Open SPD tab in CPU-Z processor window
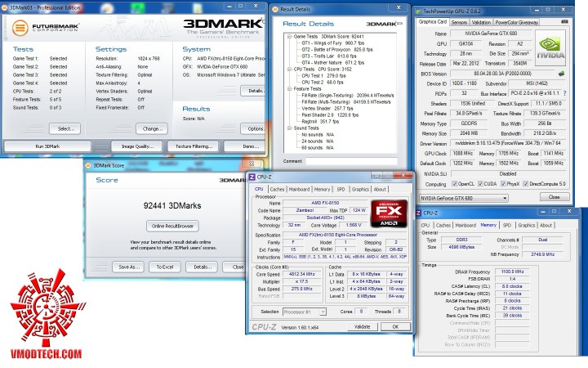This screenshot has height=368, width=588. tap(341, 189)
